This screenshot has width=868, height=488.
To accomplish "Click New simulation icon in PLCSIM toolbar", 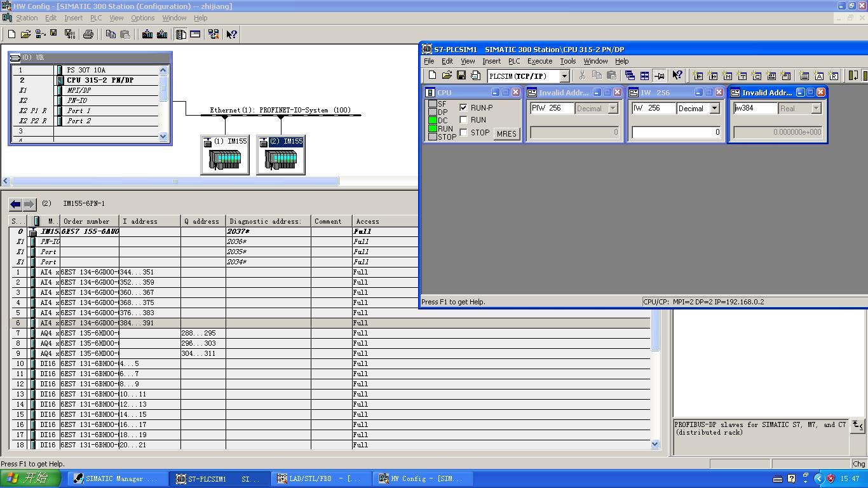I will coord(433,76).
